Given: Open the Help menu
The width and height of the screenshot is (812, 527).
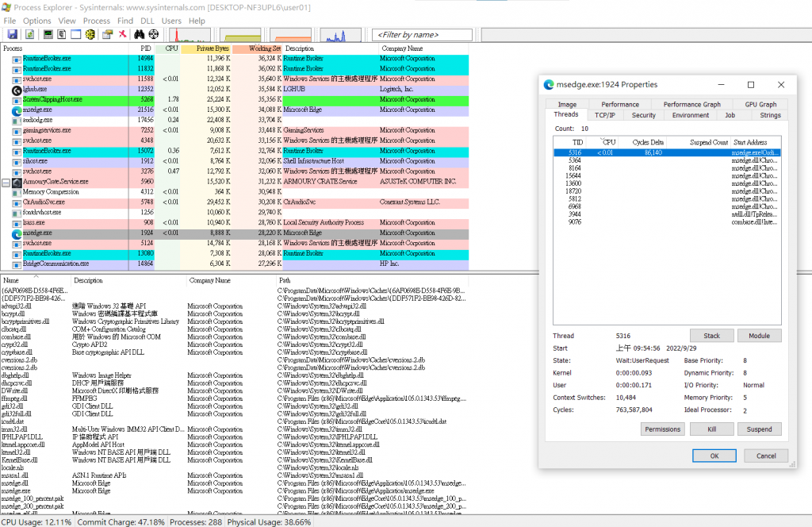Looking at the screenshot, I should 197,21.
